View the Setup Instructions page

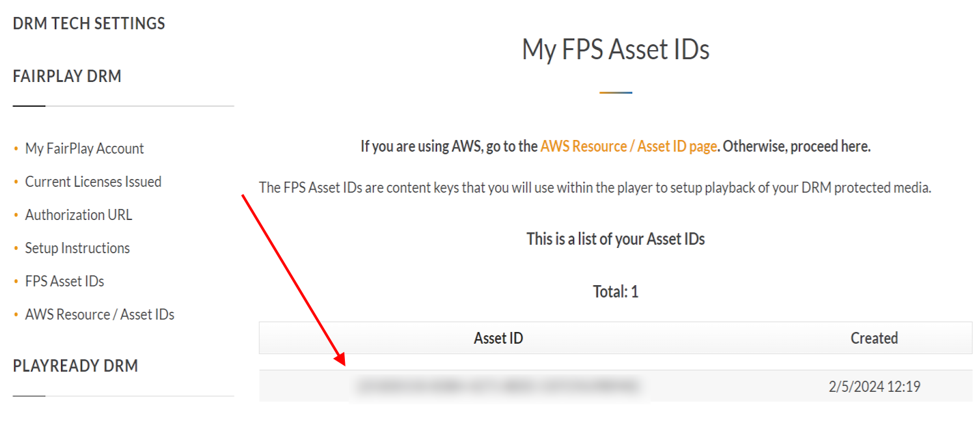tap(77, 248)
